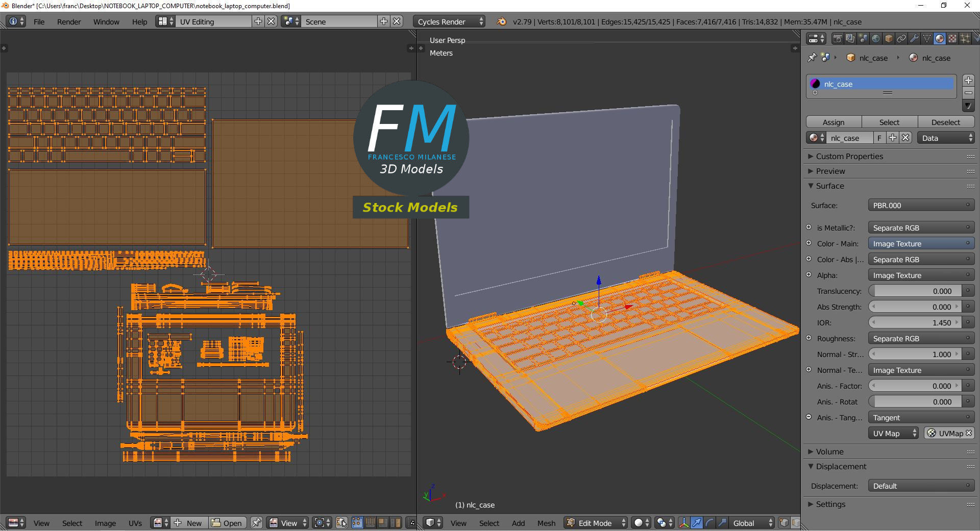Open the World properties tab icon
The image size is (980, 531).
tap(876, 38)
